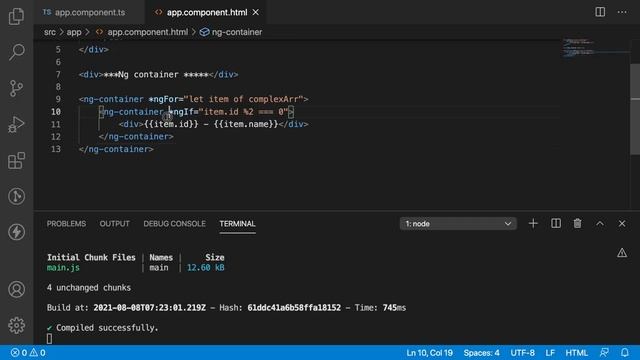Click hash '61ddc41a6b58ffa18152' in terminal
The height and width of the screenshot is (360, 640).
pos(294,308)
